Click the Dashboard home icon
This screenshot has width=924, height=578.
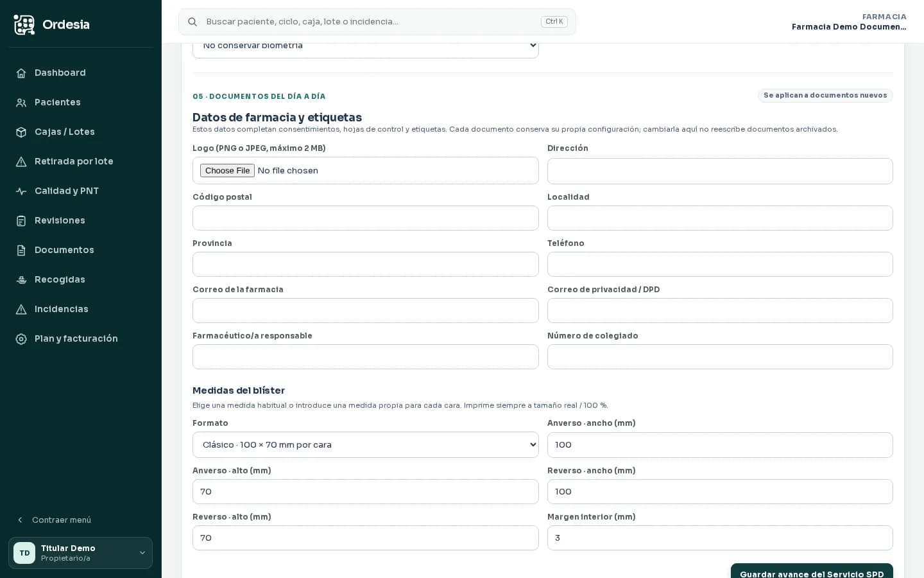click(x=21, y=73)
